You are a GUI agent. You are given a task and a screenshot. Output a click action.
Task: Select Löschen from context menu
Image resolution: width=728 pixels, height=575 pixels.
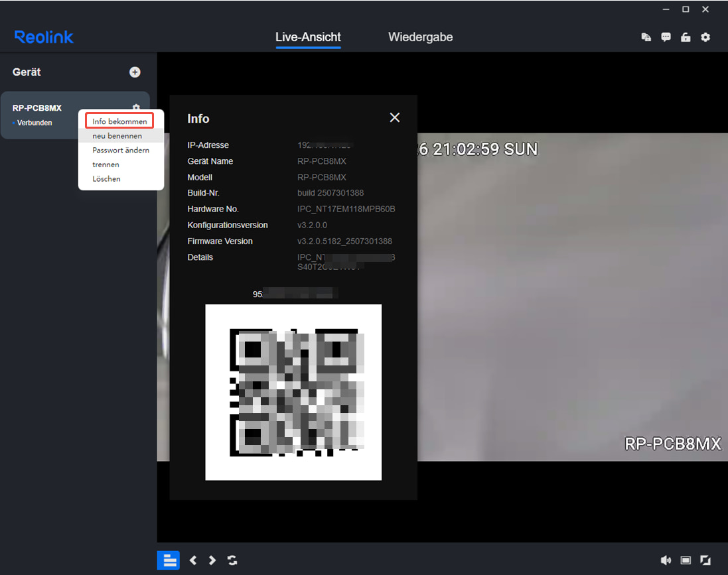121,178
